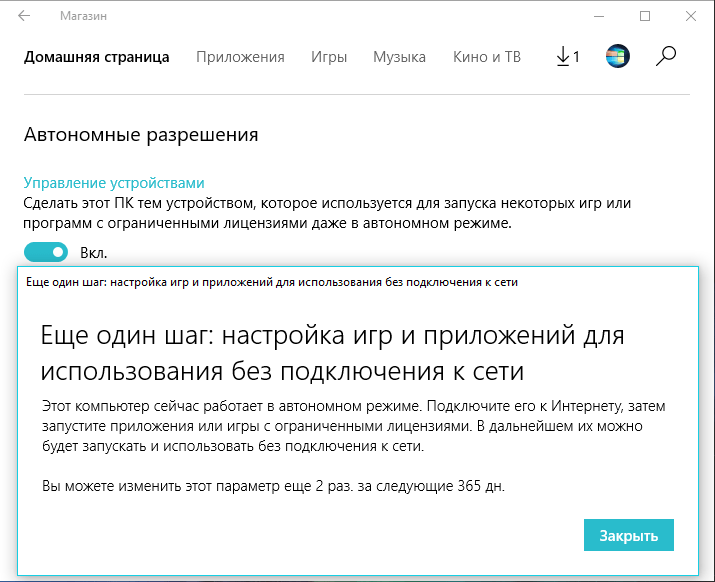Close the Магазин window
The image size is (715, 582).
691,16
